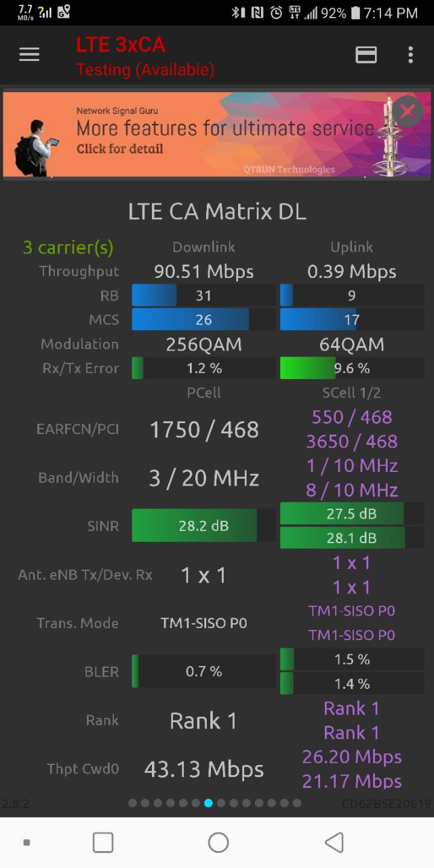Screen dimensions: 434x868
Task: Open the three-dot overflow menu
Action: (410, 55)
